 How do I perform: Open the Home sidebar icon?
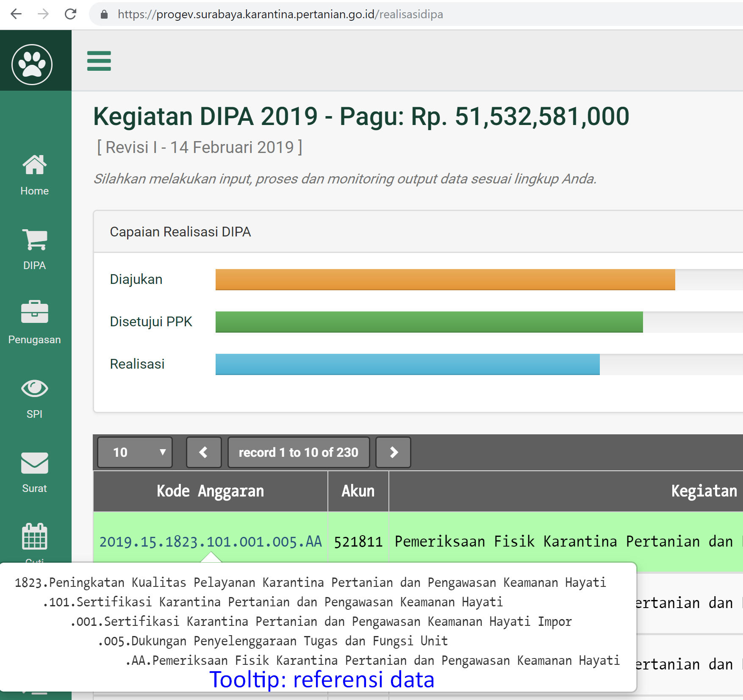[x=34, y=164]
